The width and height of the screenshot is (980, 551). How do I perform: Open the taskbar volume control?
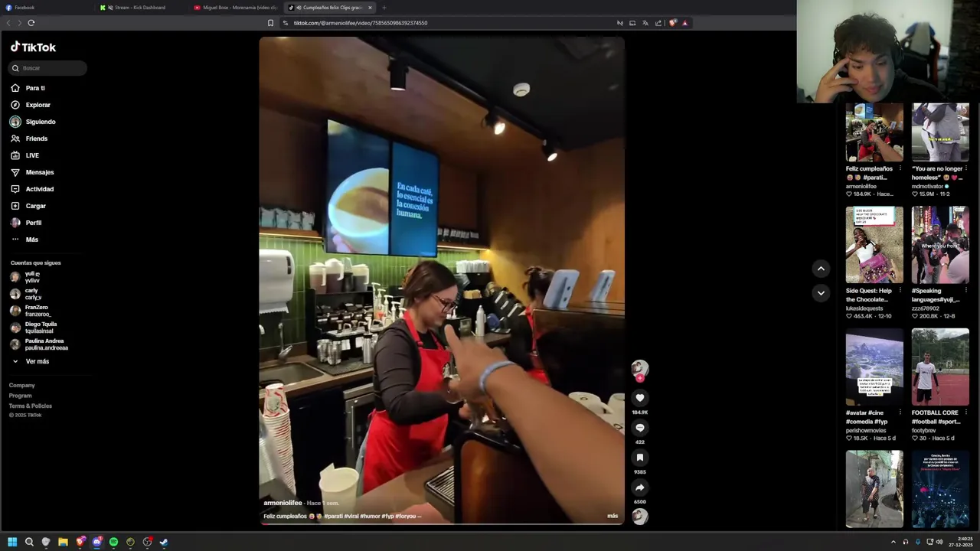point(939,542)
